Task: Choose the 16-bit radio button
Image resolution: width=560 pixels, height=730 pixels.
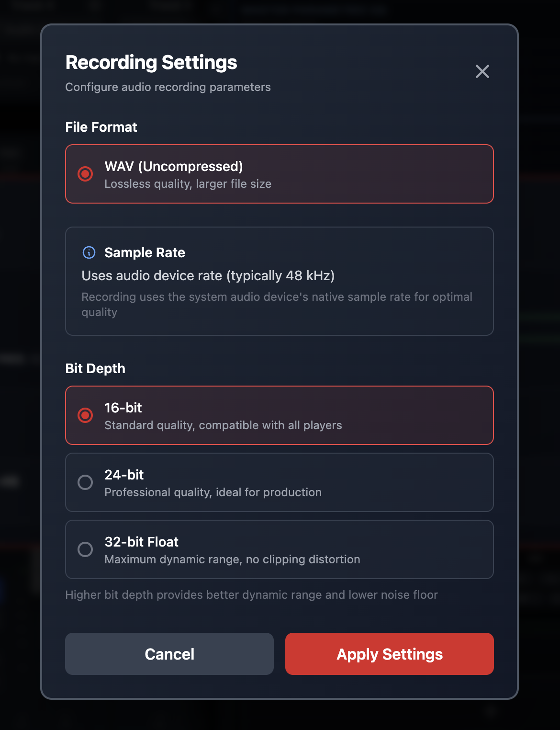Action: point(85,415)
